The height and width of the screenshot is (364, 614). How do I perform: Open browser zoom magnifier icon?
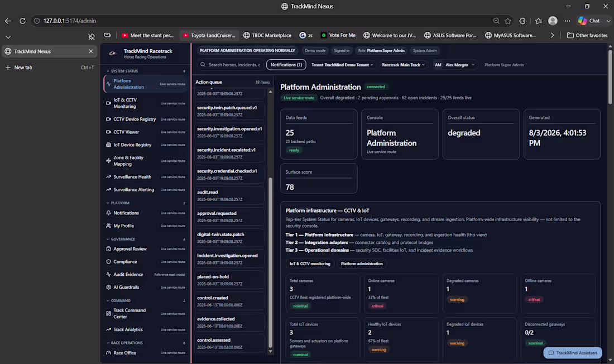click(x=496, y=21)
